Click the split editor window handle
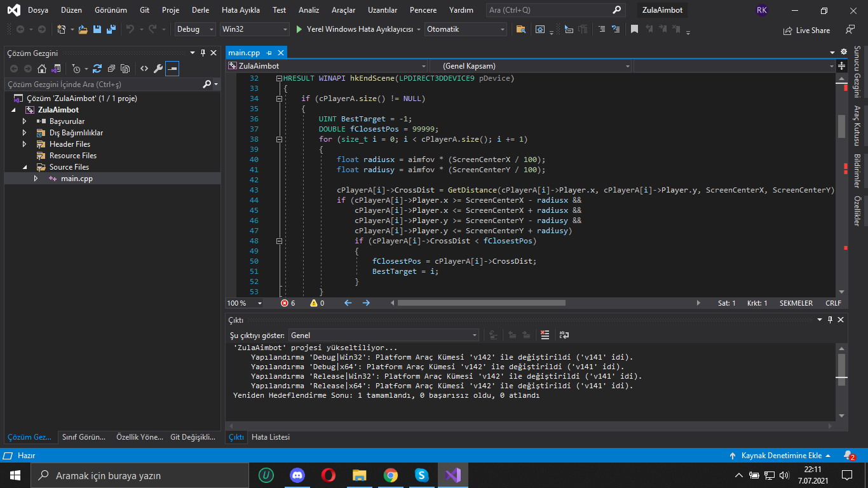Image resolution: width=868 pixels, height=488 pixels. 842,65
